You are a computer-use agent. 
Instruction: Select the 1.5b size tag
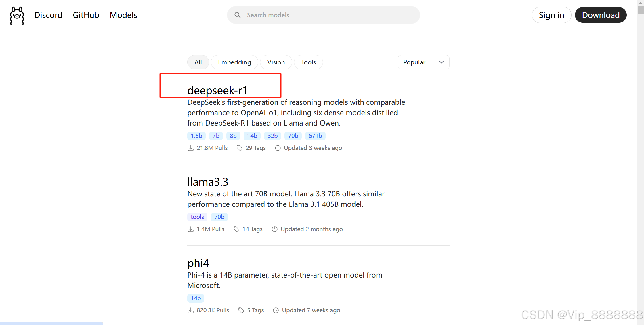pos(196,136)
